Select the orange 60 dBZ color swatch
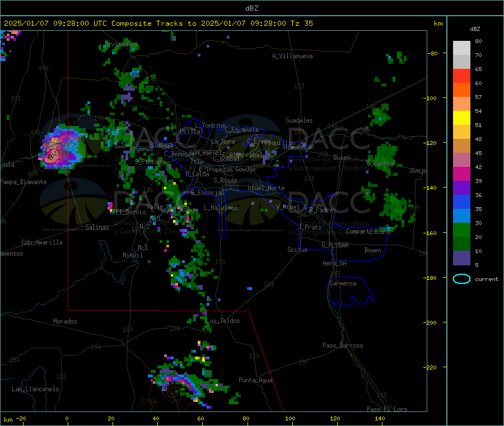504x426 pixels. pyautogui.click(x=461, y=90)
